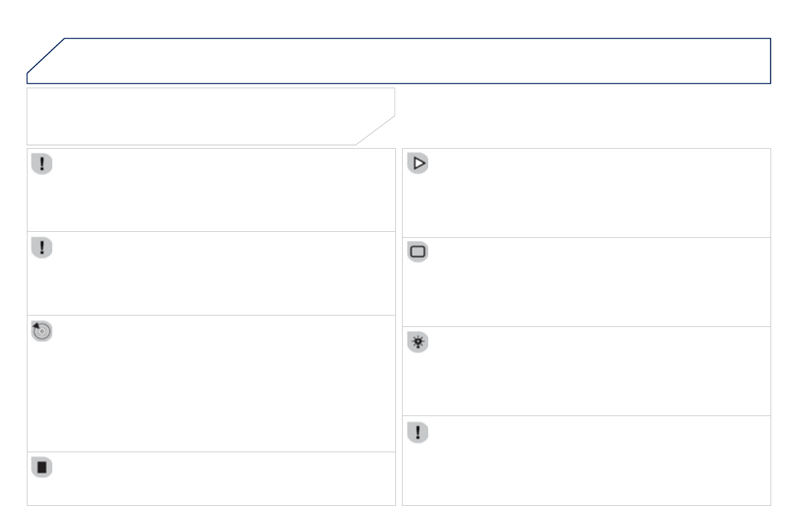
Task: Click the empty area beside the stop icon
Action: coord(214,479)
